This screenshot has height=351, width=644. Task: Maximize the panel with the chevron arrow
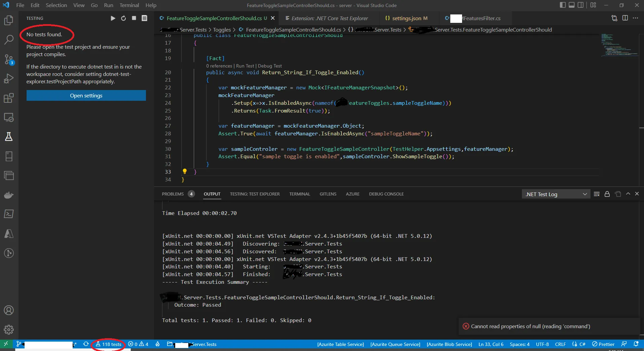628,194
